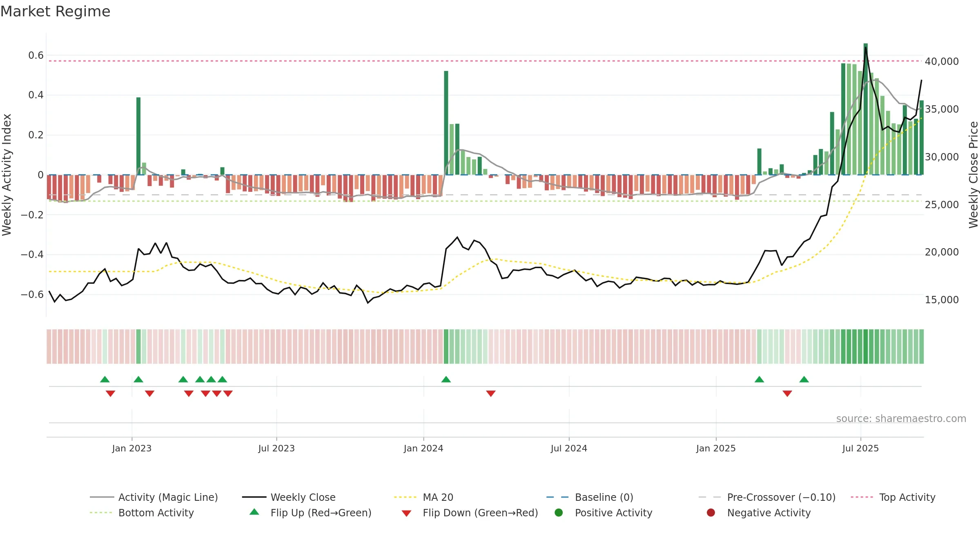The image size is (980, 551).
Task: Select the Jul 2024 x-axis label
Action: pyautogui.click(x=569, y=448)
